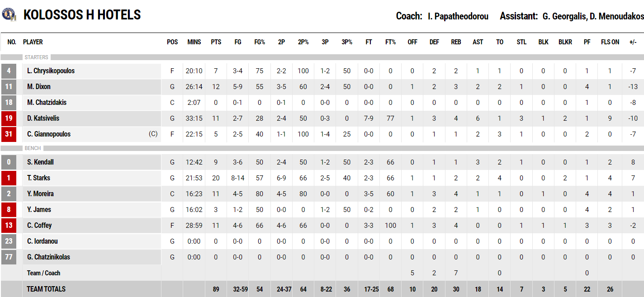The width and height of the screenshot is (644, 297).
Task: Click red jersey number 13 badge
Action: [x=9, y=226]
